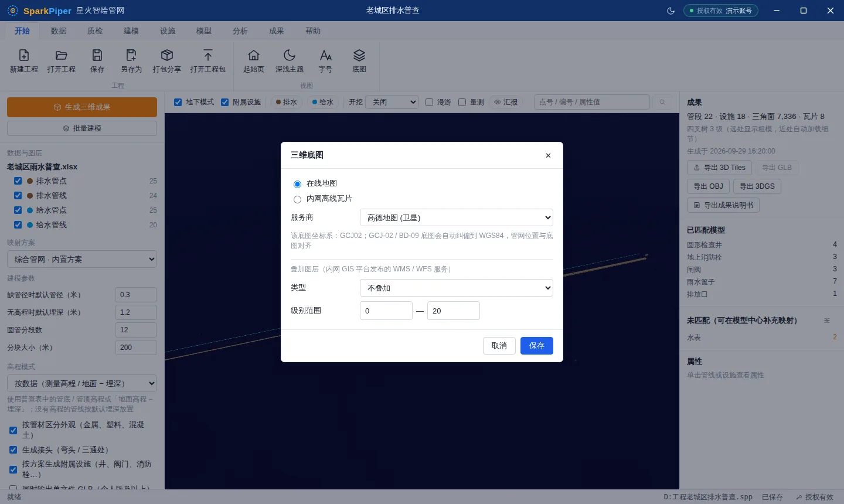Enable the 漫游 checkbox

pyautogui.click(x=429, y=102)
